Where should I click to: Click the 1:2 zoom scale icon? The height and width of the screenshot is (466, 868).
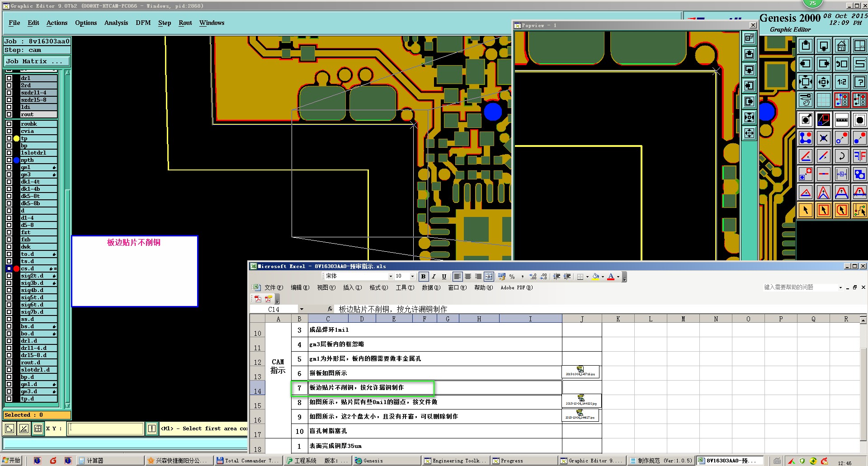point(841,82)
